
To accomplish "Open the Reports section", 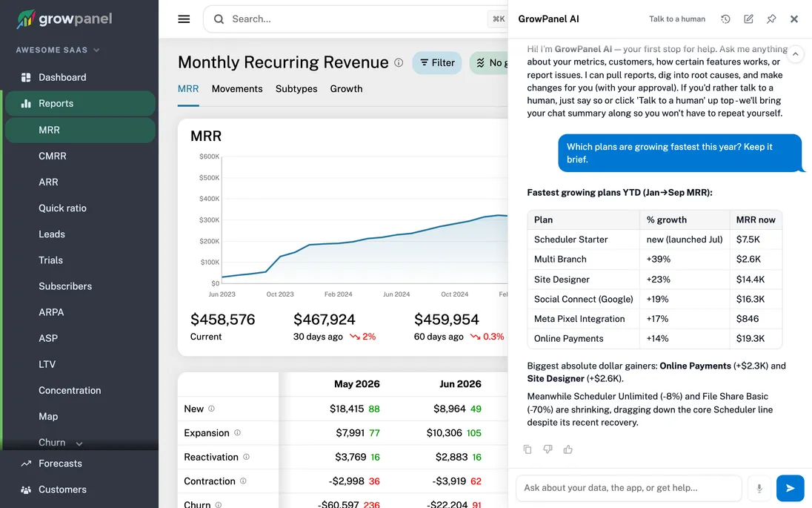I will click(x=80, y=103).
